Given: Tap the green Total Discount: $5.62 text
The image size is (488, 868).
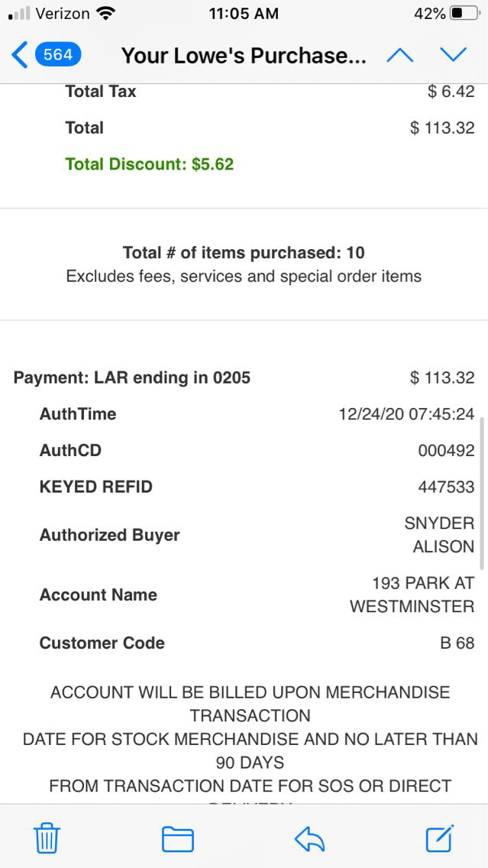Looking at the screenshot, I should coord(150,164).
